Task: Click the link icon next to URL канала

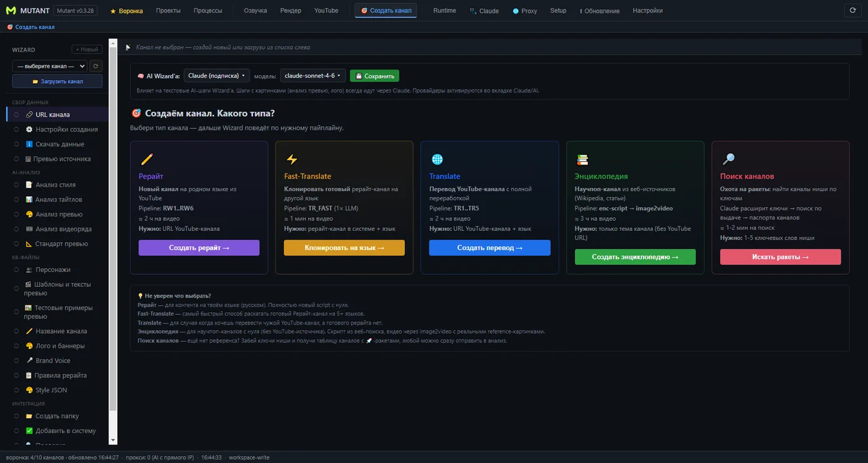Action: click(29, 115)
